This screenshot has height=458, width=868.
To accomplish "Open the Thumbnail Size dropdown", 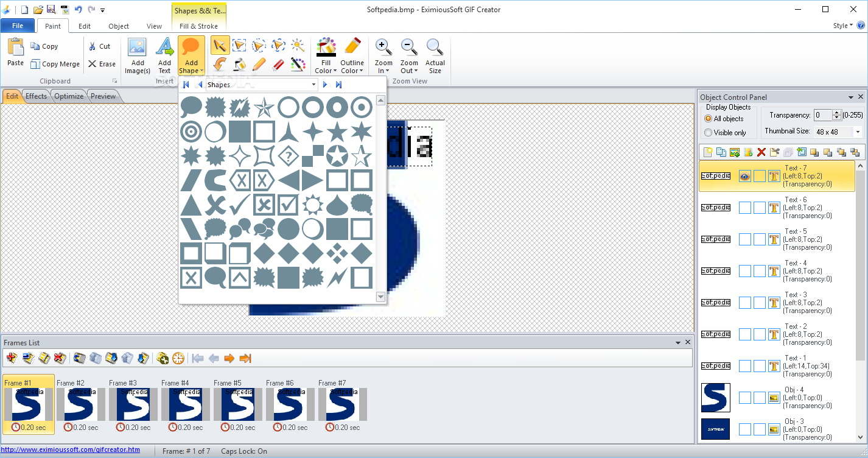I will [x=858, y=132].
